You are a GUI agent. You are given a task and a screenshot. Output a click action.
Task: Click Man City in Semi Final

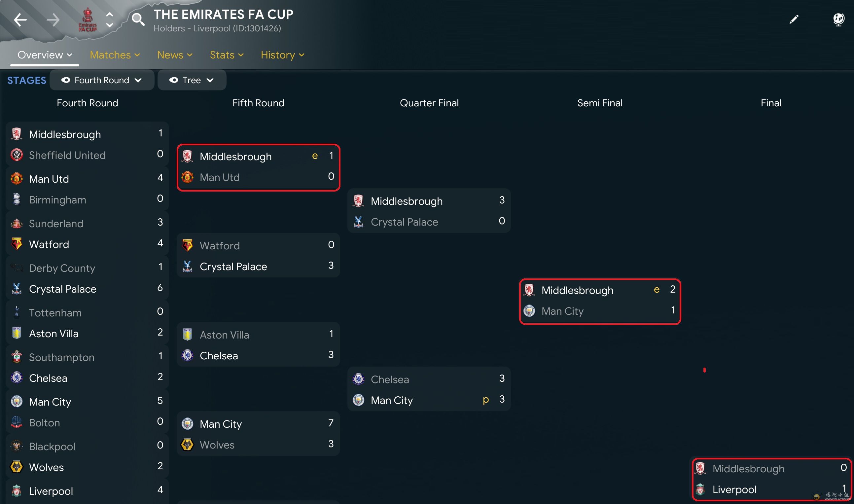(x=562, y=311)
